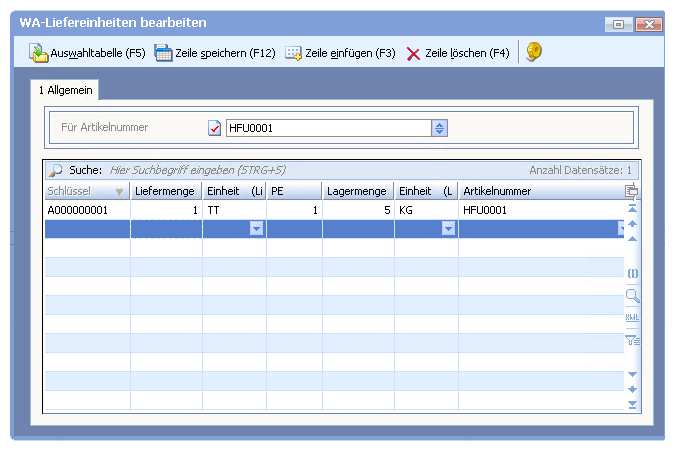Click the XML export icon in sidebar
The image size is (675, 451).
pos(632,317)
